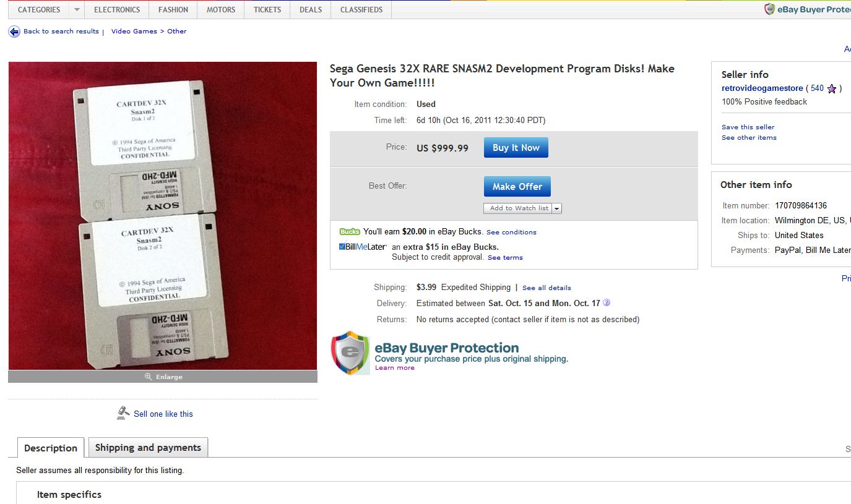The image size is (851, 504).
Task: Click the small top-bar Buyer Protection shield
Action: click(x=769, y=9)
